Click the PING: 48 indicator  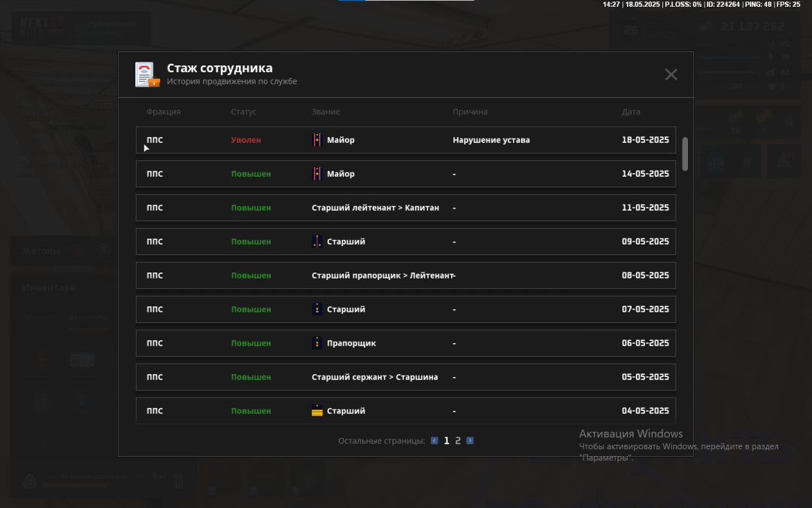(758, 5)
